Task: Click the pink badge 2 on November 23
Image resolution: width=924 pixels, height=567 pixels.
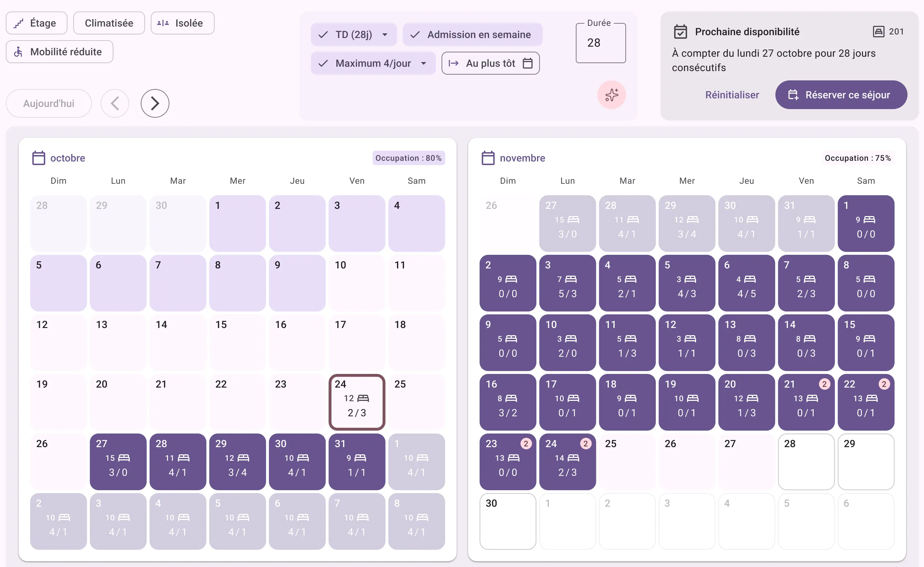Action: pos(526,444)
